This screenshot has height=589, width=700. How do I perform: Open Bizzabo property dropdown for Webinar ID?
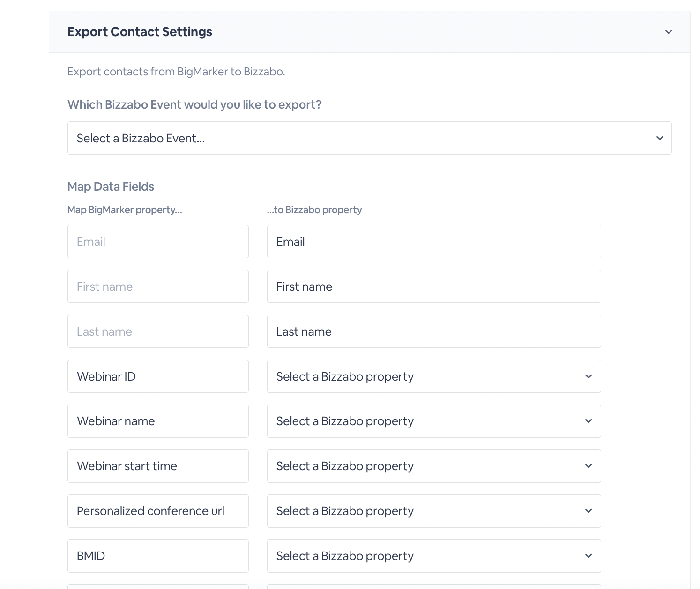(434, 376)
